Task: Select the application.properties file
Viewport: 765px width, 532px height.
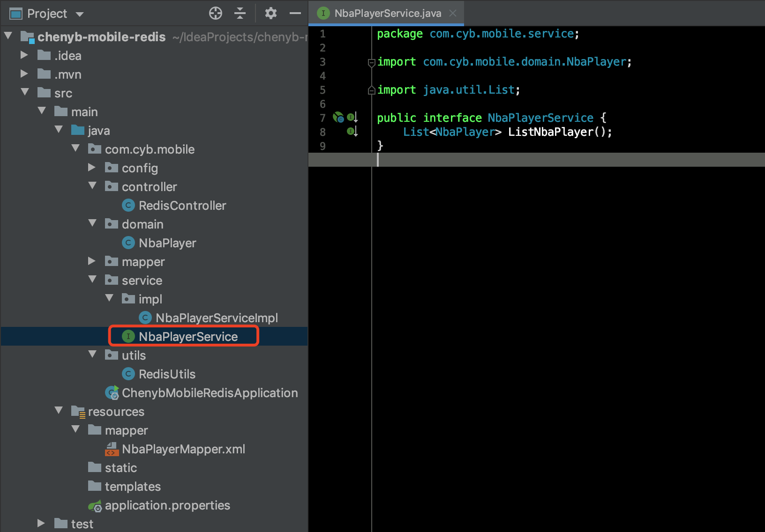Action: click(x=167, y=505)
